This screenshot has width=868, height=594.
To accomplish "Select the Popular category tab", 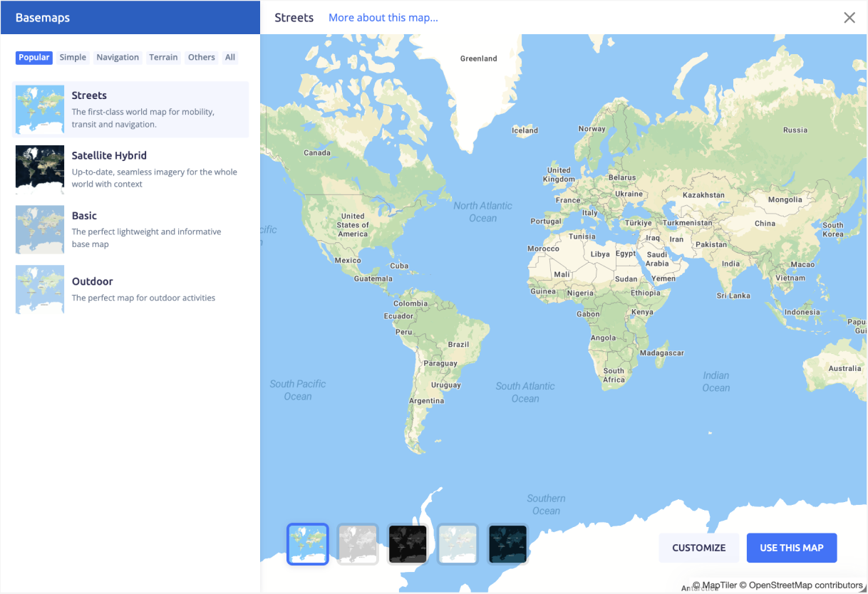I will pyautogui.click(x=34, y=58).
